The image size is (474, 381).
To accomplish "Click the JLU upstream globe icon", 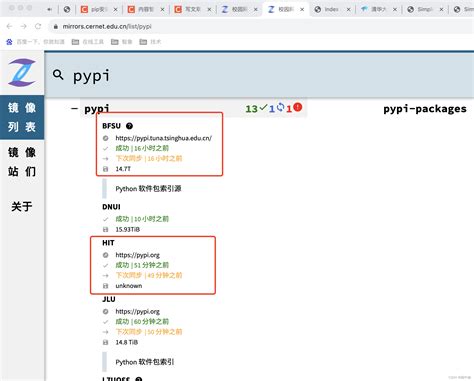I will coord(106,311).
